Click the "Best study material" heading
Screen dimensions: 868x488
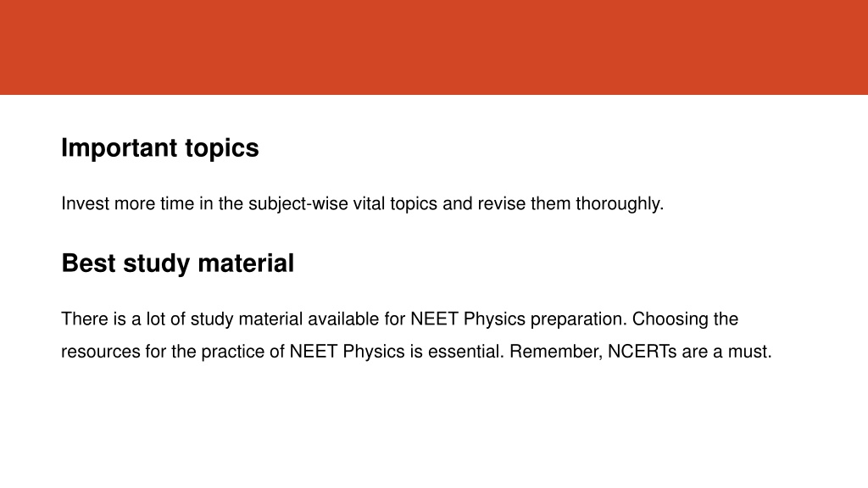178,263
